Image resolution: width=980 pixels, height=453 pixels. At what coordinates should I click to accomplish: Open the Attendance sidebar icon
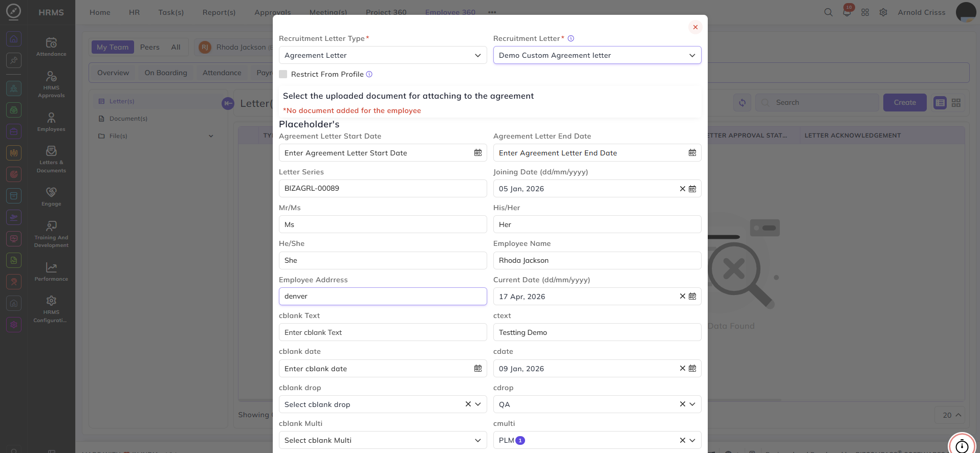tap(51, 46)
